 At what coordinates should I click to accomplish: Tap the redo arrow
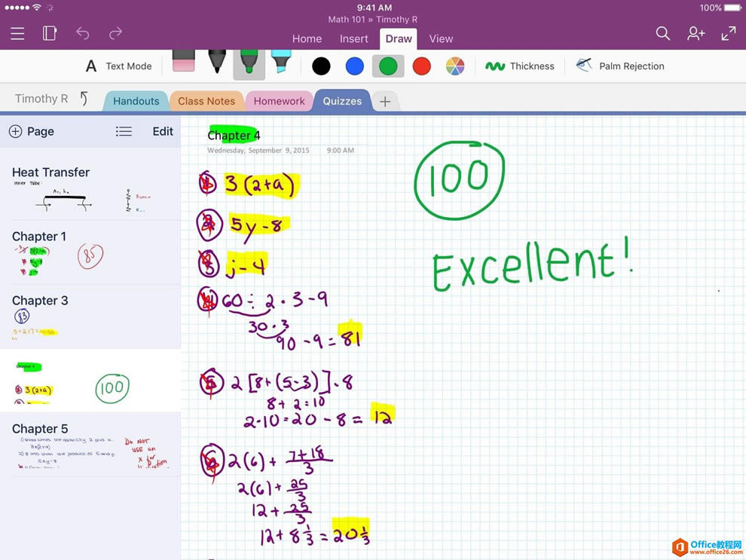115,33
